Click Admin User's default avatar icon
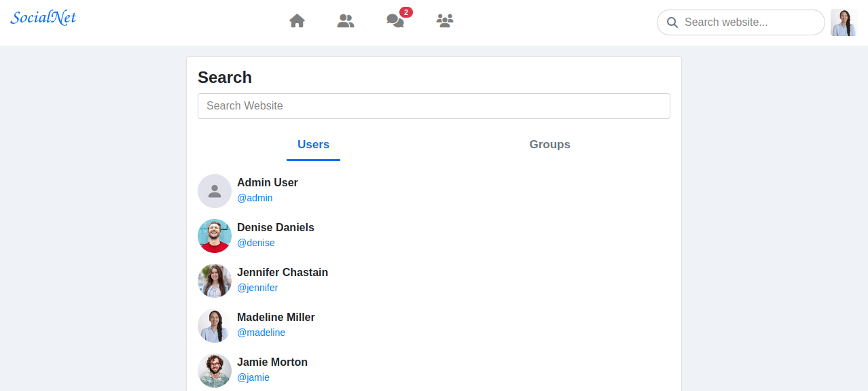This screenshot has height=391, width=868. click(215, 191)
